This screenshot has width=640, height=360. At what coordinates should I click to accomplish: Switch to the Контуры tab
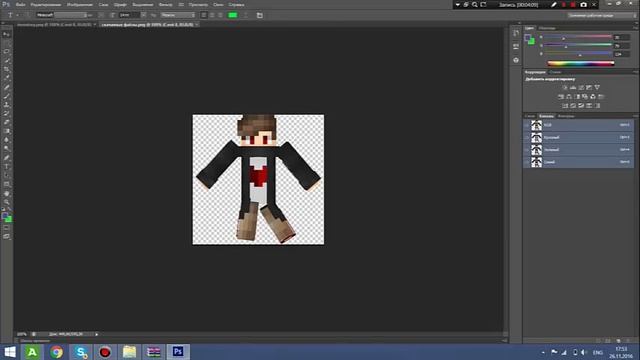(566, 116)
